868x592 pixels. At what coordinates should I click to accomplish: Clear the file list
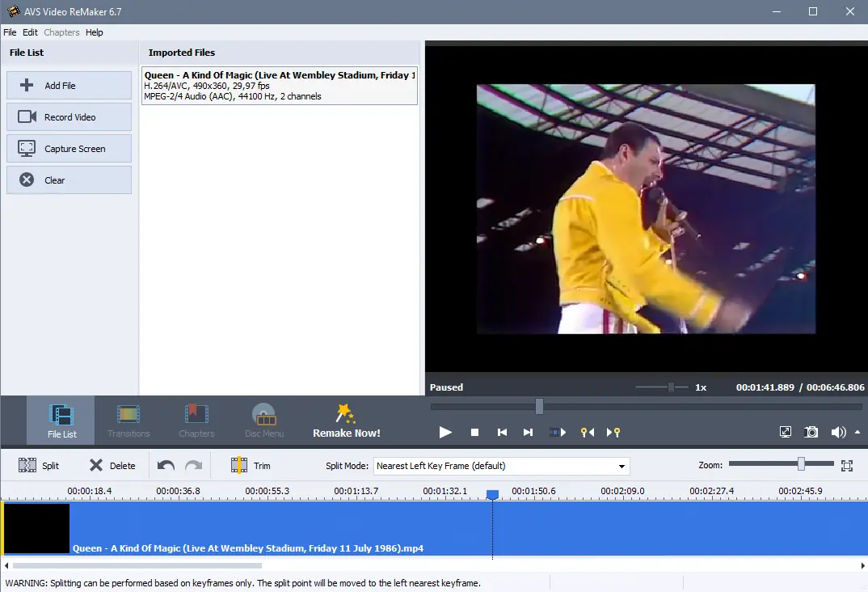click(x=70, y=180)
